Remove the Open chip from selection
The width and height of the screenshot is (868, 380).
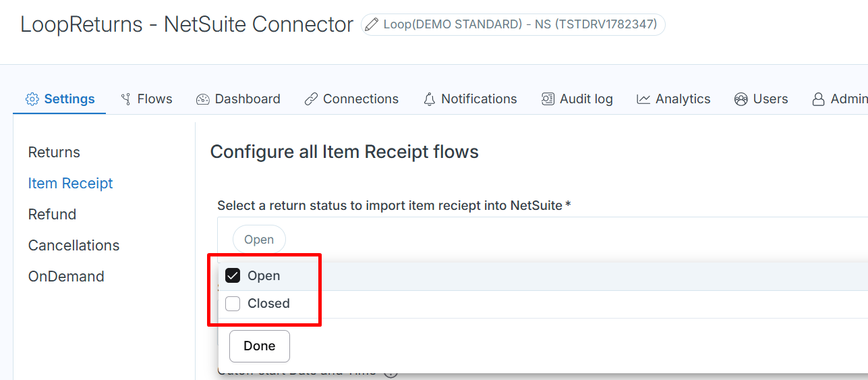click(x=259, y=240)
